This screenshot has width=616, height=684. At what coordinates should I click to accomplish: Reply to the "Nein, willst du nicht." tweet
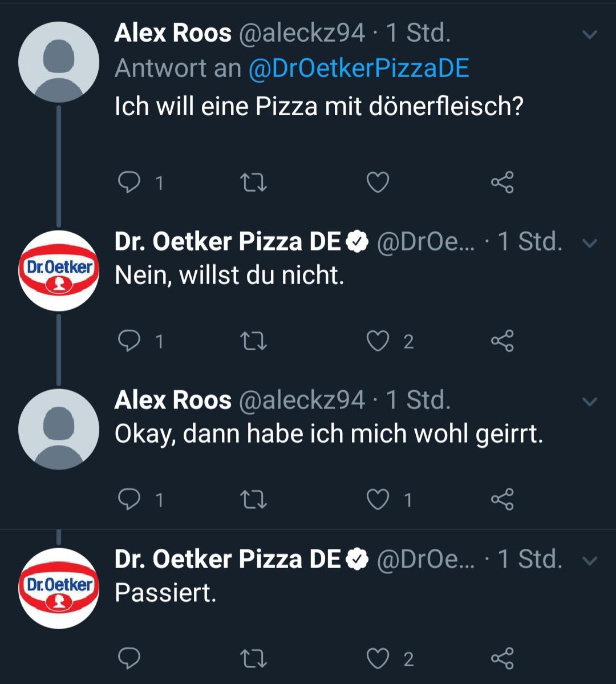(x=129, y=341)
